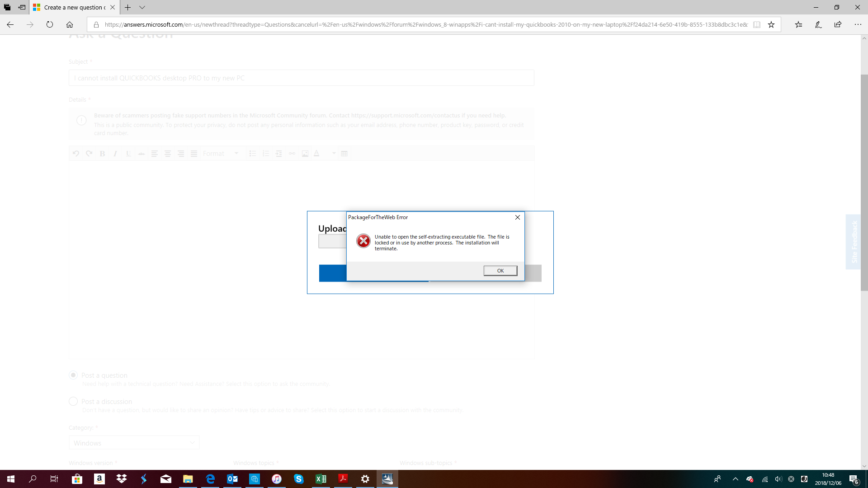Image resolution: width=868 pixels, height=488 pixels.
Task: Click the browser Refresh button
Action: (50, 24)
